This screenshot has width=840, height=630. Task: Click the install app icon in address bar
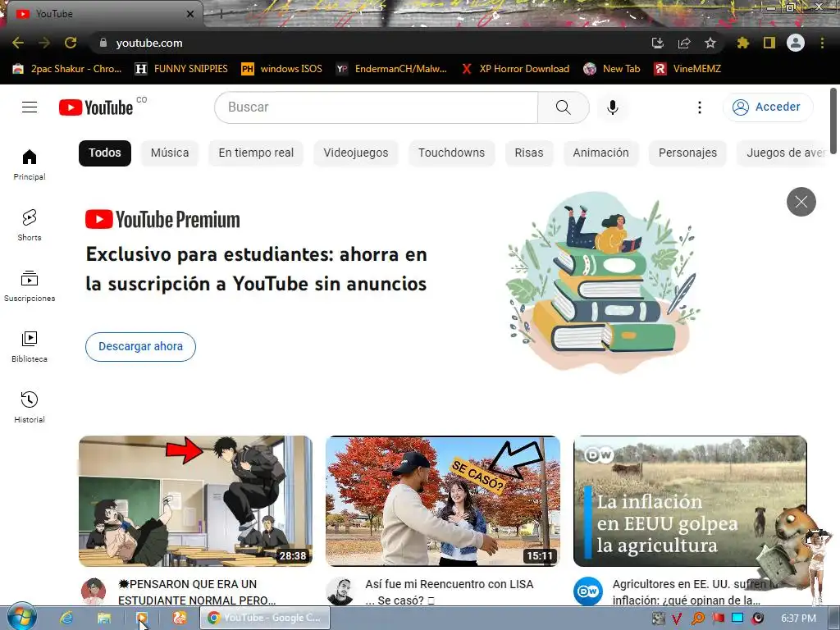658,43
